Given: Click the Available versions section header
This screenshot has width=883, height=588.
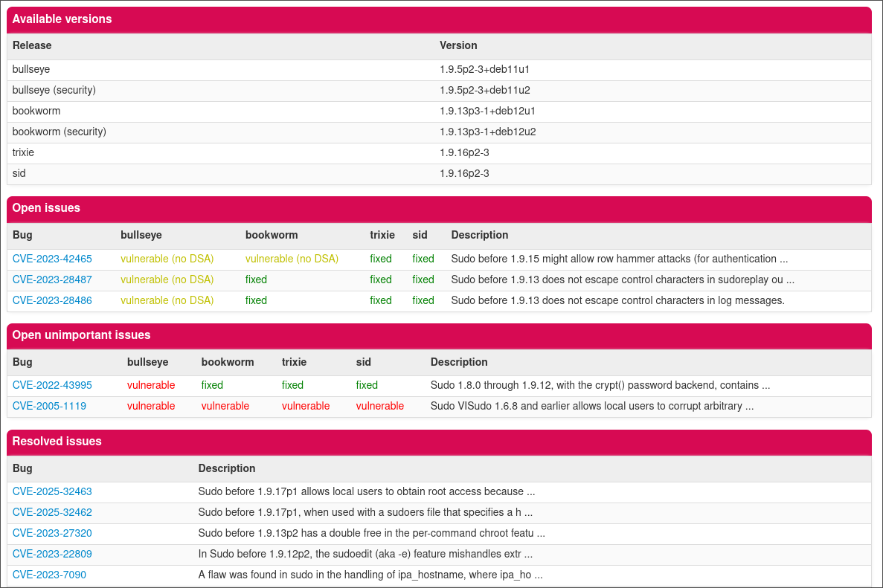Looking at the screenshot, I should [x=439, y=19].
